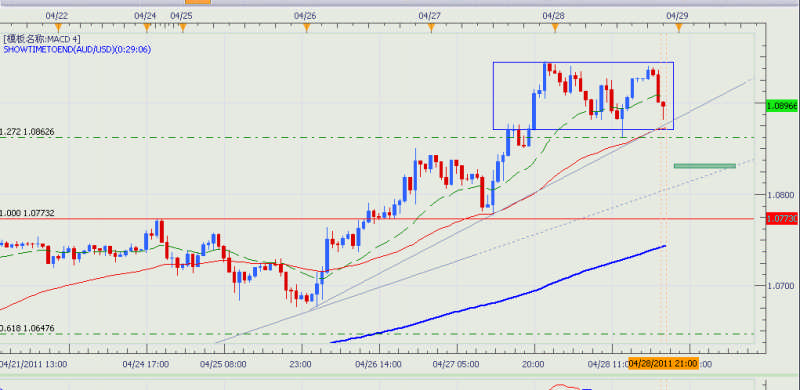Image resolution: width=800 pixels, height=390 pixels.
Task: Select the green 1.08966 current price tag
Action: click(783, 106)
